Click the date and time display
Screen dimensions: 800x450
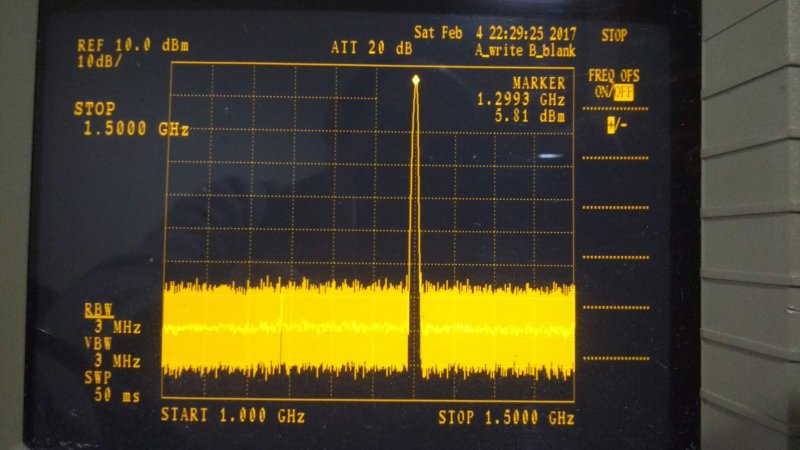pos(495,33)
